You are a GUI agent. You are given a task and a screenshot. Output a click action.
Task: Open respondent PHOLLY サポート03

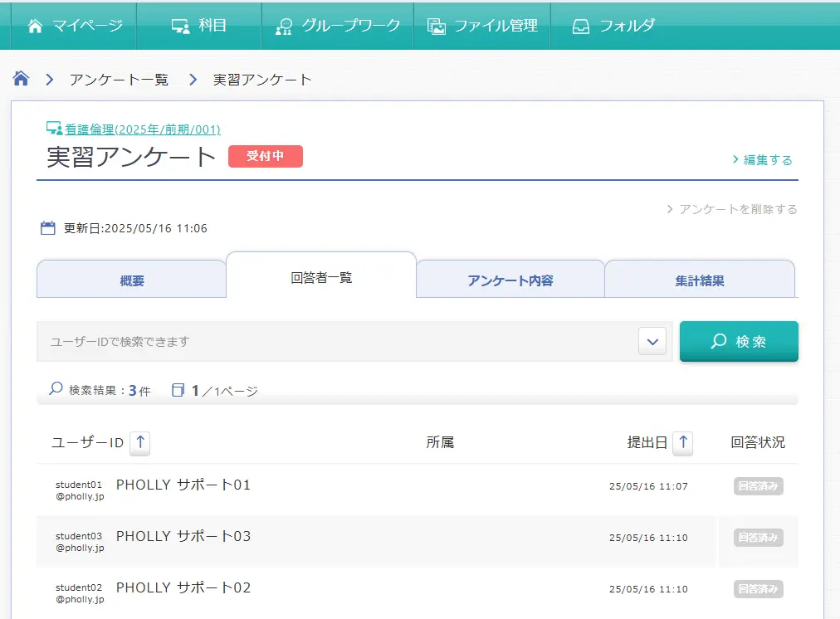click(x=183, y=537)
